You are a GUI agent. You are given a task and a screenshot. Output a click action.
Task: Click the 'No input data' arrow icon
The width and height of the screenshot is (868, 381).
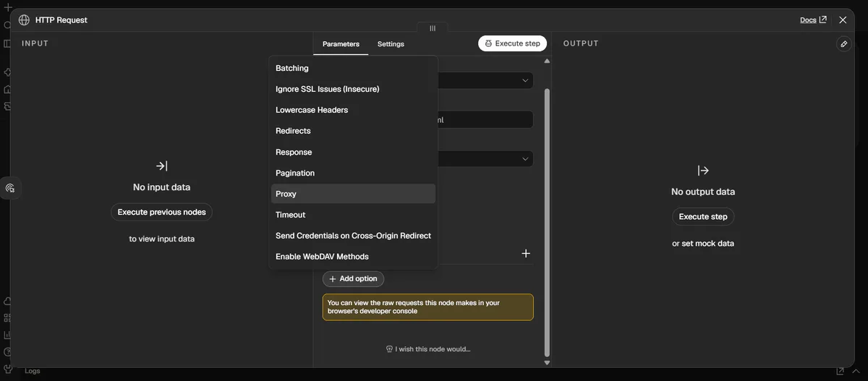161,166
